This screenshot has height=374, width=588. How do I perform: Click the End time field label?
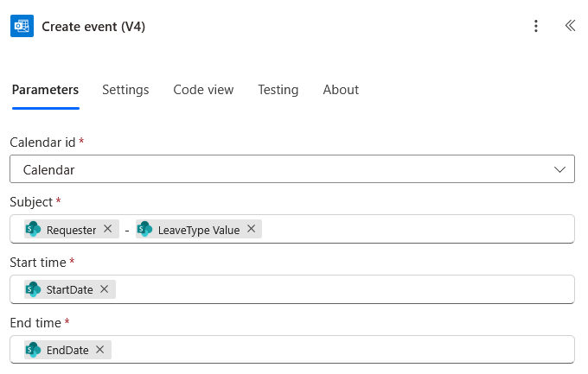(35, 323)
